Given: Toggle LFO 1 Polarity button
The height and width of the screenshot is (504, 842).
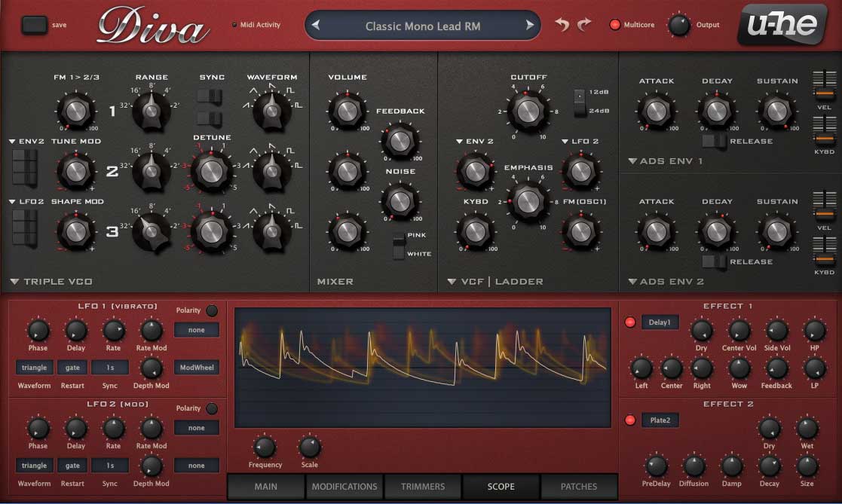Looking at the screenshot, I should point(212,310).
